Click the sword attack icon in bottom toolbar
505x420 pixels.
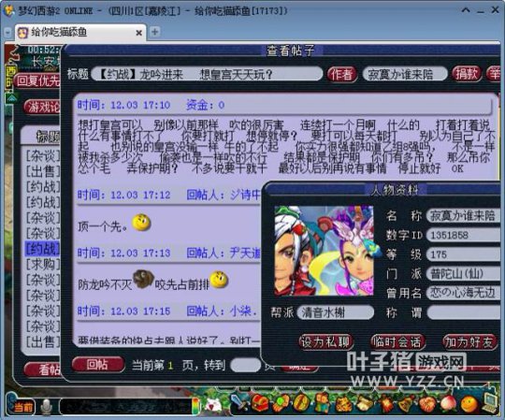(x=239, y=402)
